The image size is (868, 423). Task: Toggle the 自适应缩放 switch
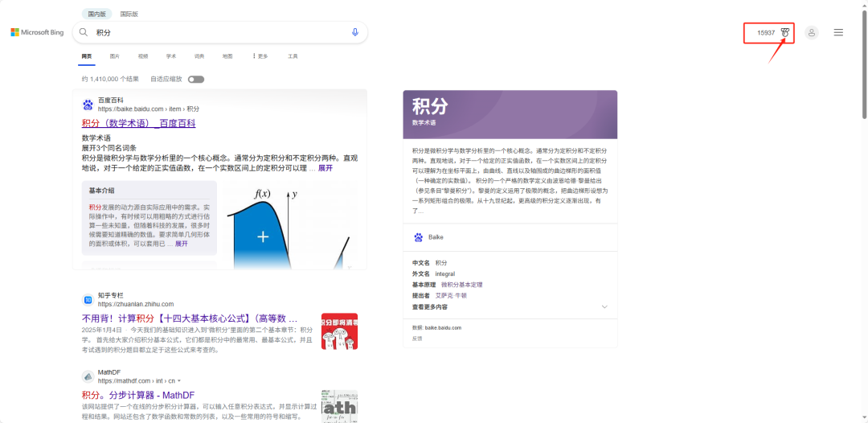(x=196, y=79)
